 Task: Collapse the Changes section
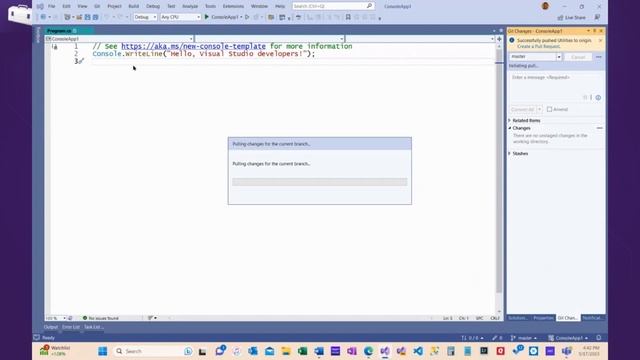pos(510,128)
